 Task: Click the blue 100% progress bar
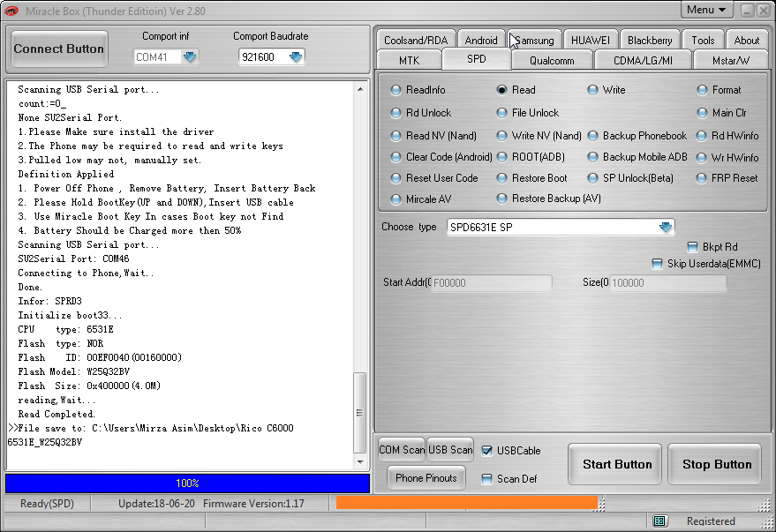[187, 483]
